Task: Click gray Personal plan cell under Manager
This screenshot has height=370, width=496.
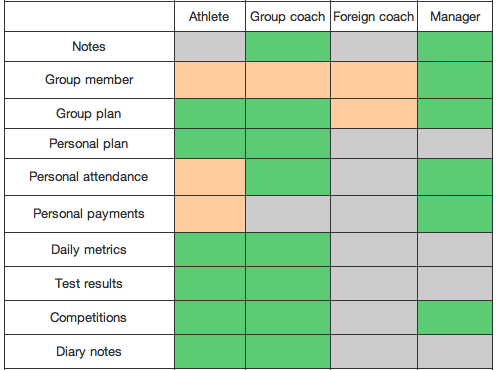Action: click(x=455, y=144)
